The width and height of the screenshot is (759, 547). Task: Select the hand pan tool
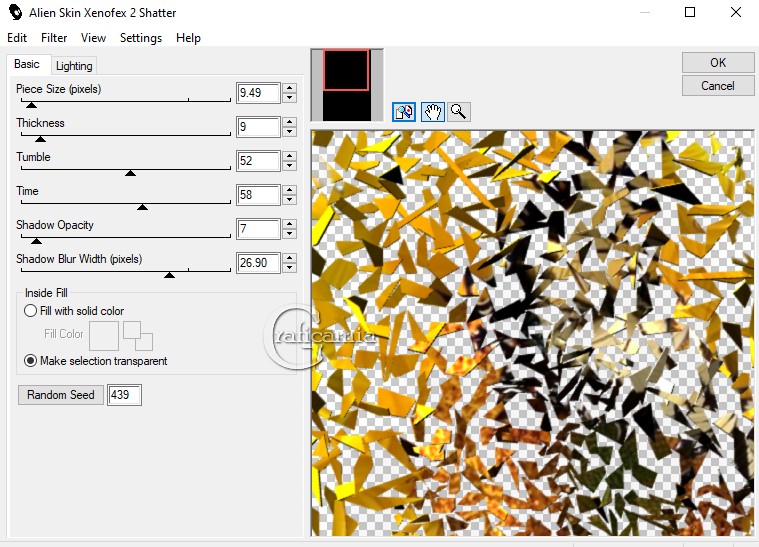[x=432, y=112]
